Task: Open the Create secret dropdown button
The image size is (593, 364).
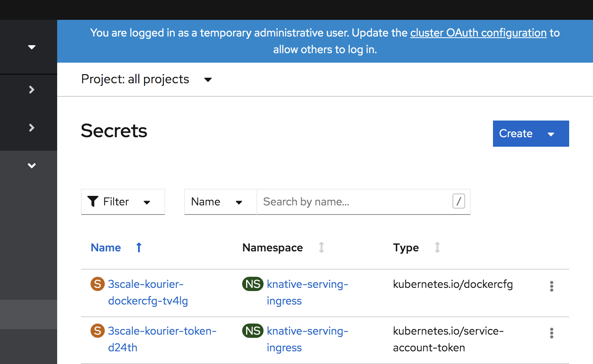Action: tap(531, 134)
